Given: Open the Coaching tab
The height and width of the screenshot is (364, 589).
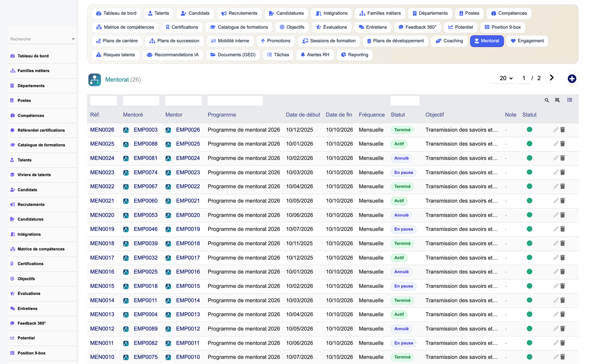Looking at the screenshot, I should click(449, 41).
